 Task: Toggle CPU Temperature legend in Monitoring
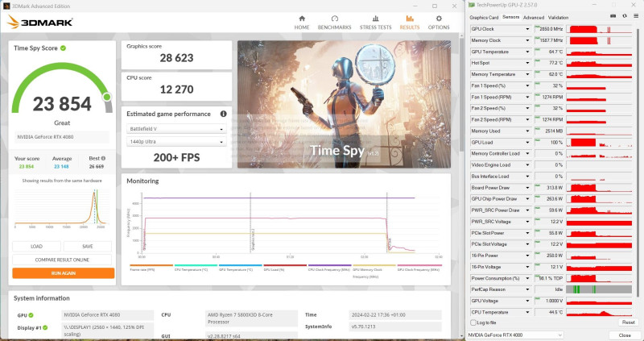(x=196, y=268)
